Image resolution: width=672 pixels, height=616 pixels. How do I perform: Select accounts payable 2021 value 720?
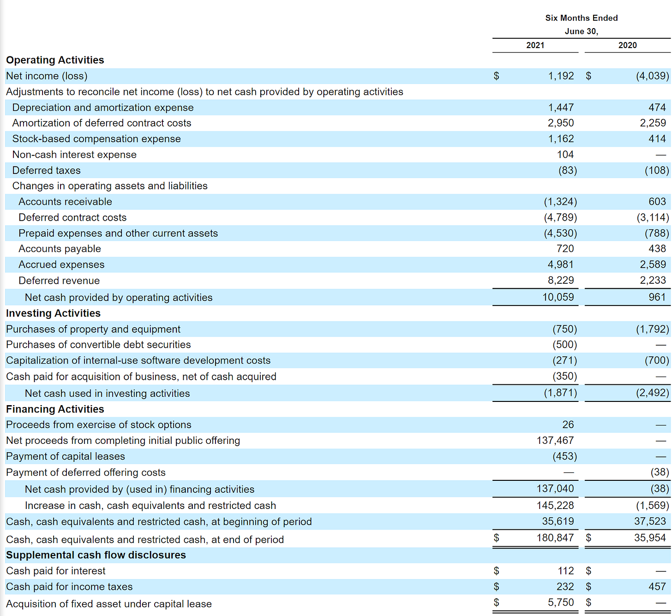pyautogui.click(x=565, y=249)
